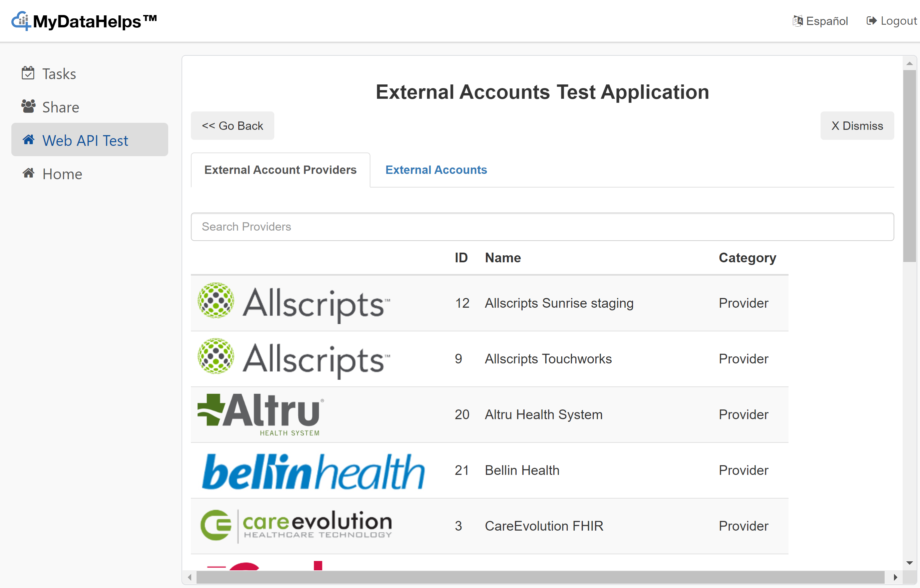This screenshot has height=588, width=920.
Task: Click the vertical scrollbar down arrow
Action: [x=909, y=563]
